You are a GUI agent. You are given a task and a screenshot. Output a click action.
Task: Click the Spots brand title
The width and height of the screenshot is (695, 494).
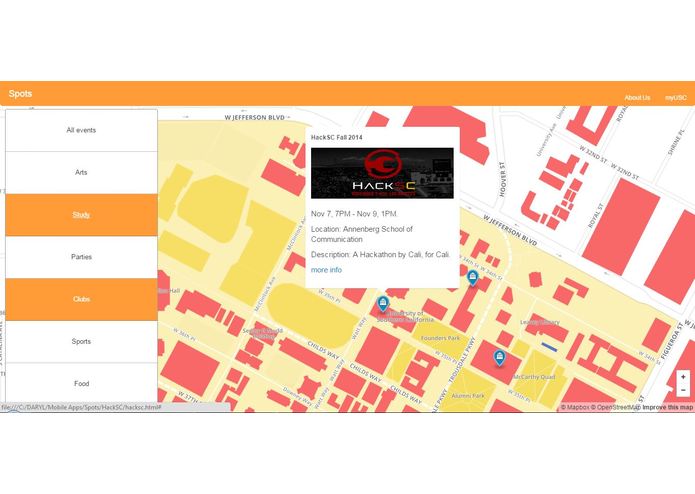coord(20,93)
